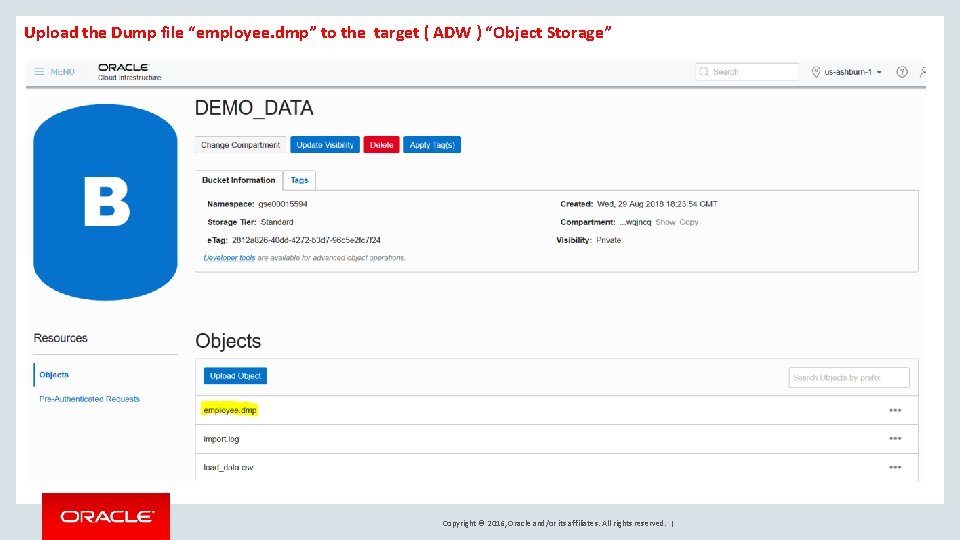Click Show next to Compartment
960x540 pixels.
[666, 222]
